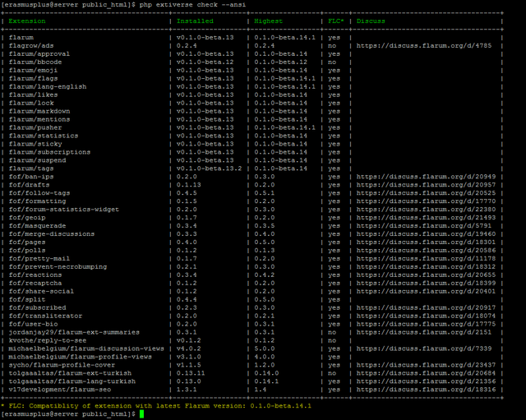The image size is (526, 420).
Task: Click installed version v0.1.0-beta.13.2 of flarum/tags
Action: (x=210, y=168)
